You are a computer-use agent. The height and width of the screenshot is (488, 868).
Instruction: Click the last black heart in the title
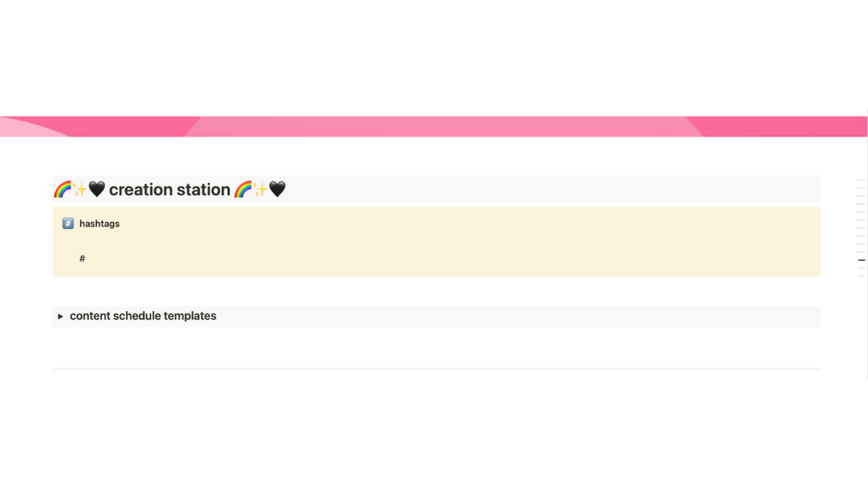pyautogui.click(x=277, y=189)
